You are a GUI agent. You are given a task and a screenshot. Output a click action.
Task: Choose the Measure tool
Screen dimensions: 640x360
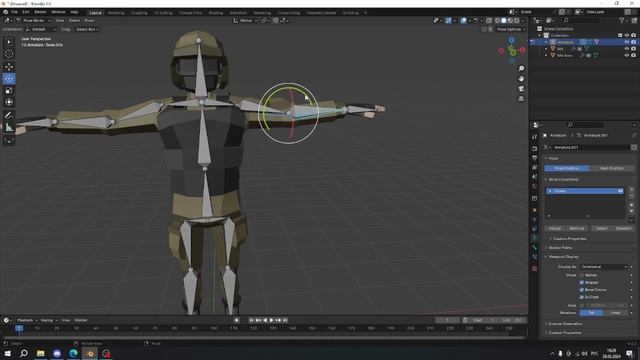coord(9,127)
